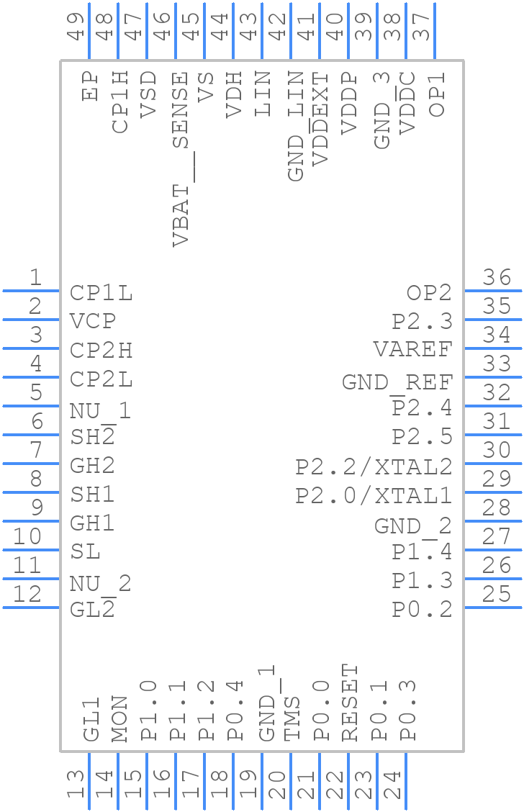Click the CP2L pin name
Viewport: 524px width, 812px height.
tap(101, 379)
